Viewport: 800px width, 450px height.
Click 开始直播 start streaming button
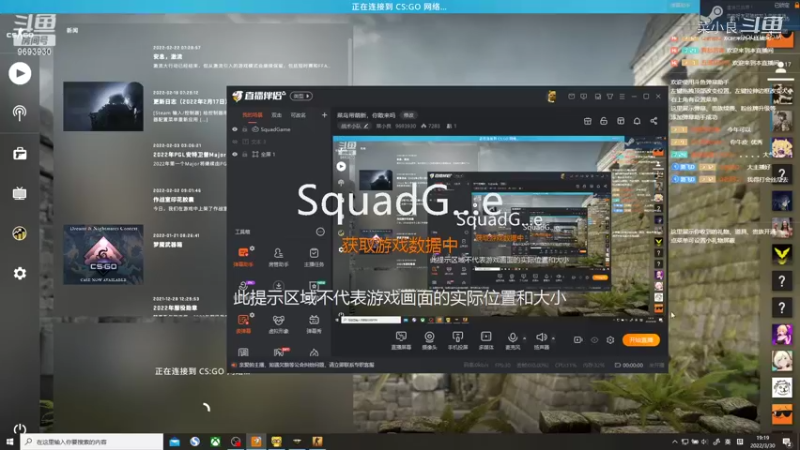tap(641, 340)
